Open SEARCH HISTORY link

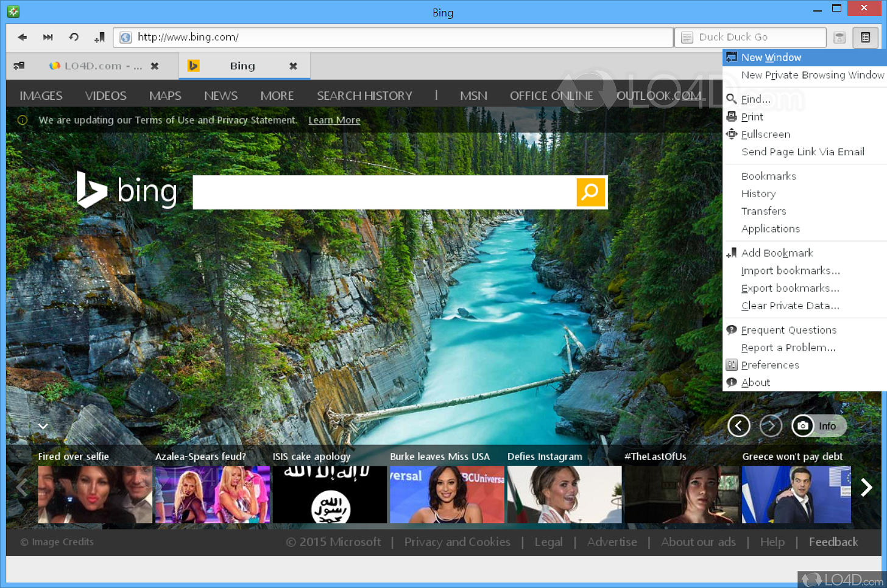(x=364, y=96)
